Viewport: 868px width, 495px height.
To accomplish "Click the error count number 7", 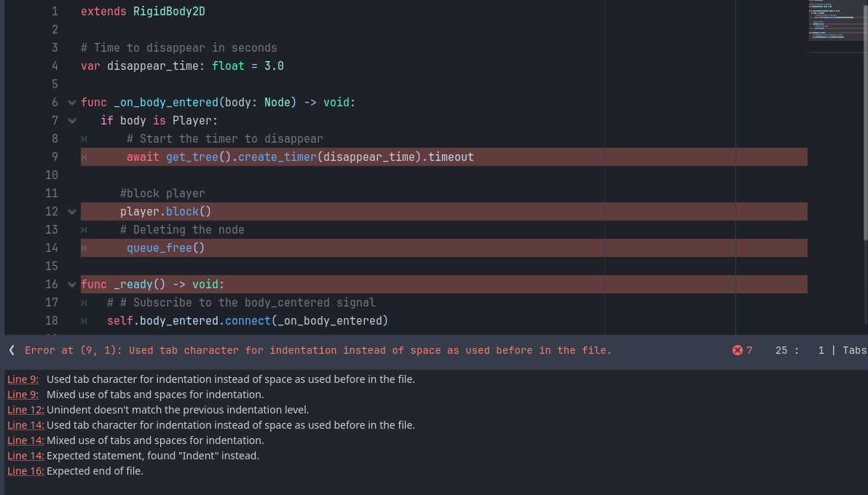I will (x=749, y=350).
